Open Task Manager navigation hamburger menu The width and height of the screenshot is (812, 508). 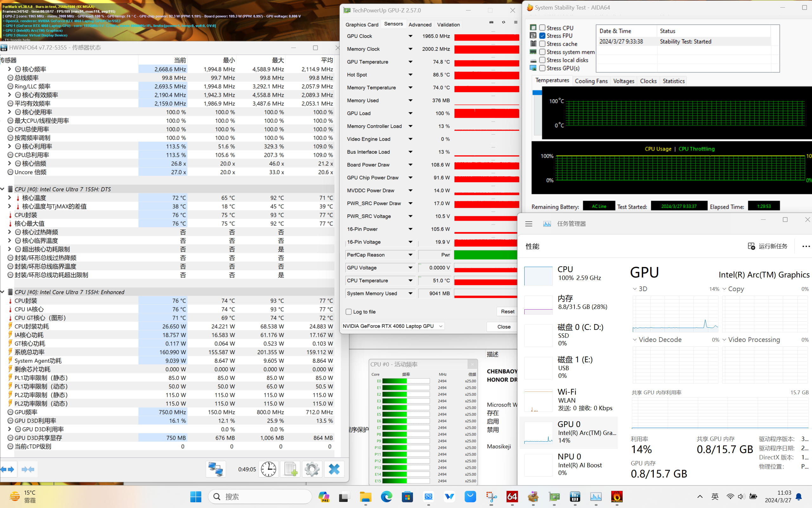[529, 224]
